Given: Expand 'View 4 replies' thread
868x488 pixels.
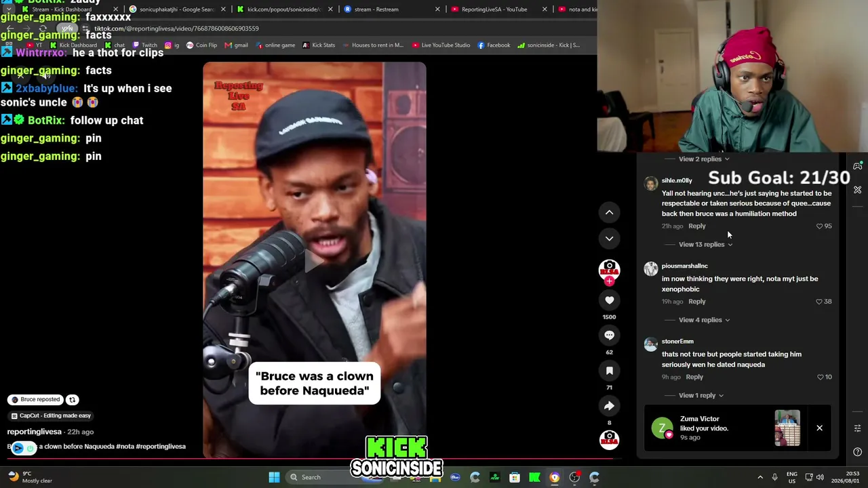Looking at the screenshot, I should pos(705,320).
